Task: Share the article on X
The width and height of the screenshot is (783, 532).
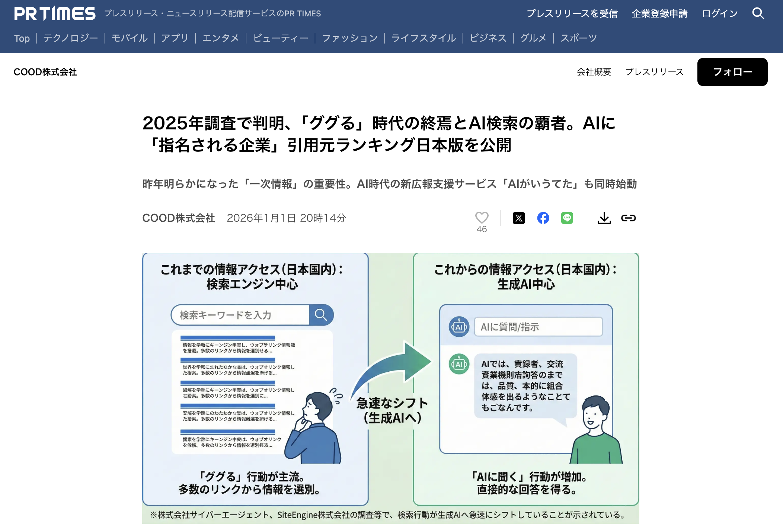Action: (x=519, y=218)
